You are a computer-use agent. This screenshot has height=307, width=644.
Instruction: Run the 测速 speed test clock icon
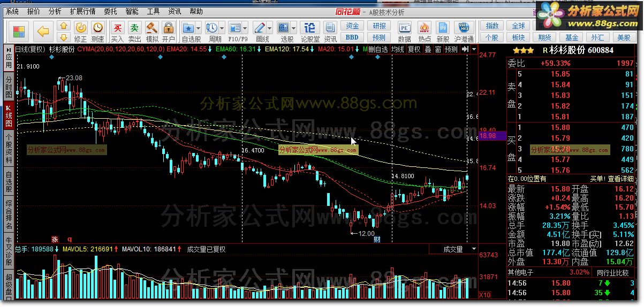coord(98,27)
